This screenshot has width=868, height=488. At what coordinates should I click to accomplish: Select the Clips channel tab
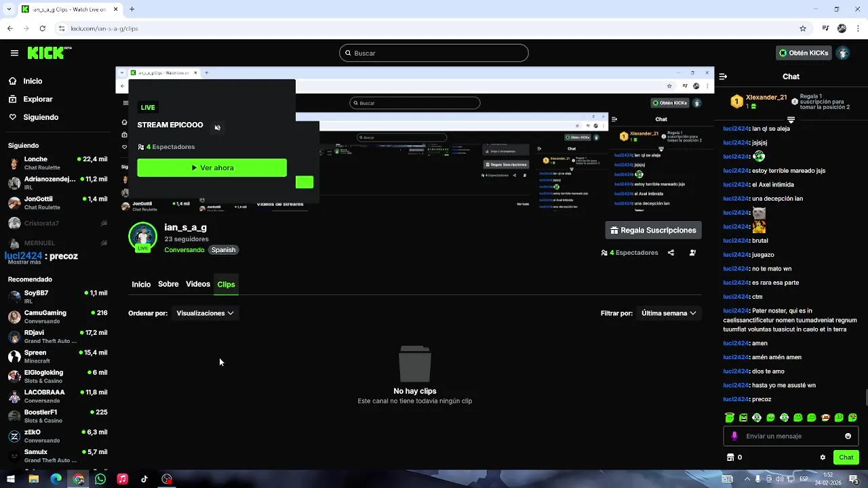click(226, 284)
